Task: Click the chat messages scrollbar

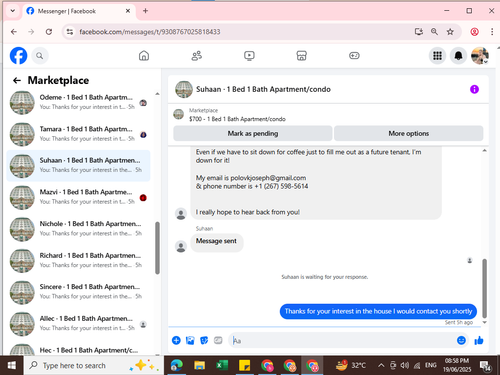Action: point(485,288)
